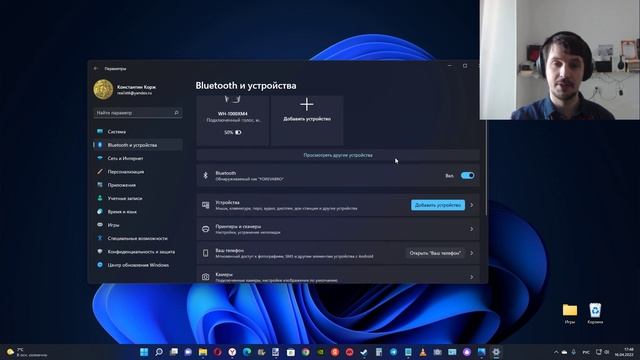Open the weather widget in taskbar
The image size is (640, 360).
(27, 352)
